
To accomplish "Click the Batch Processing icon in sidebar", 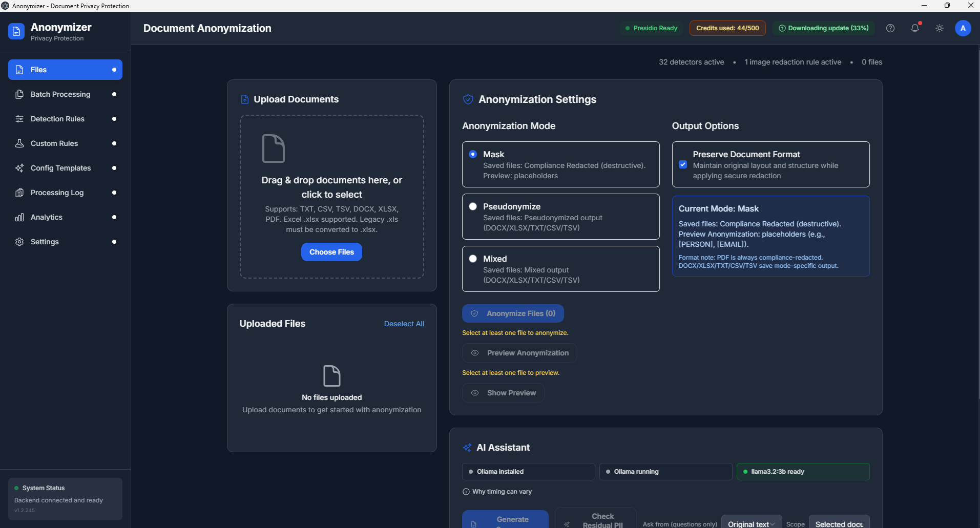I will point(19,94).
